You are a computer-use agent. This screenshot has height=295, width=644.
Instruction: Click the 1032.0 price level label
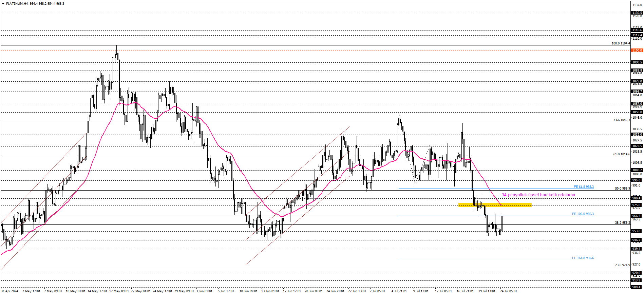tap(637, 135)
